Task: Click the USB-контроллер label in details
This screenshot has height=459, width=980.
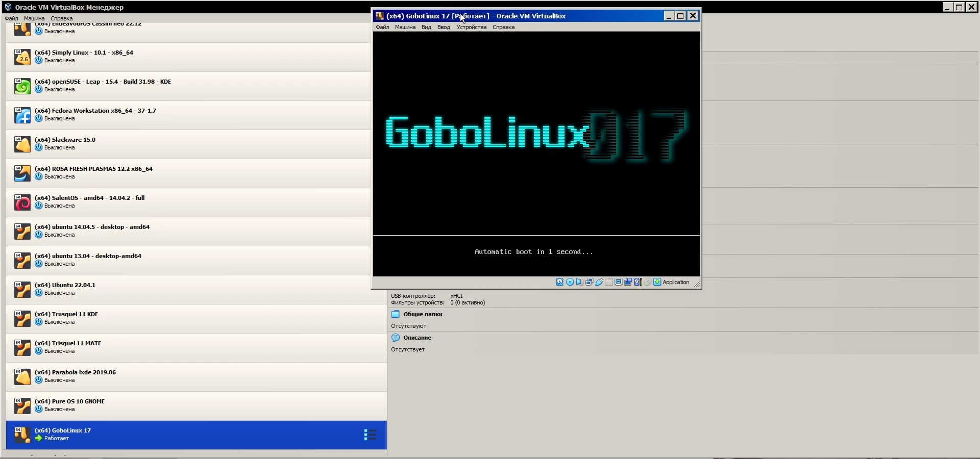Action: [x=413, y=296]
